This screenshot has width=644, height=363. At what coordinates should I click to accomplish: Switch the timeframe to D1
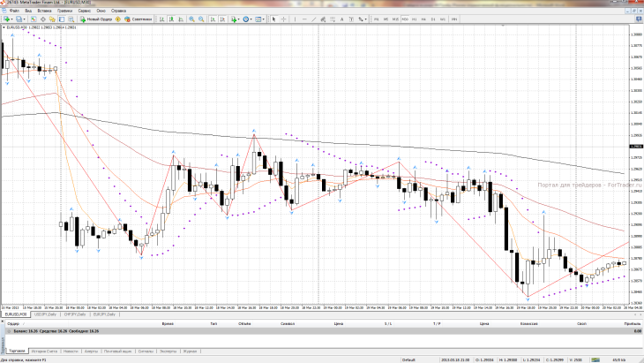433,19
